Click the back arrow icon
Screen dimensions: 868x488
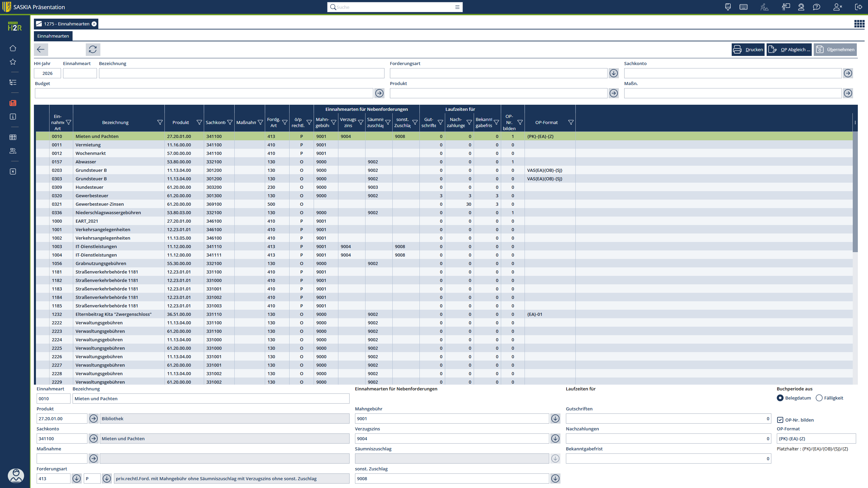[x=41, y=49]
